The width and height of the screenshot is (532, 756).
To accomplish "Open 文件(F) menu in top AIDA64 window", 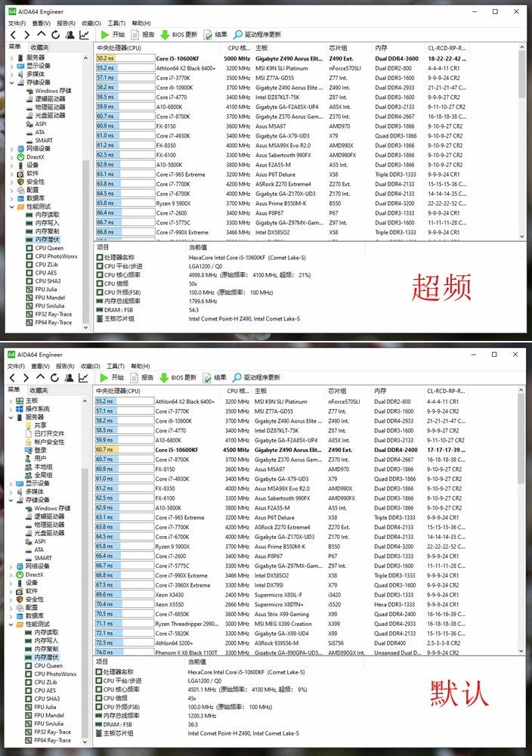I will pyautogui.click(x=17, y=23).
